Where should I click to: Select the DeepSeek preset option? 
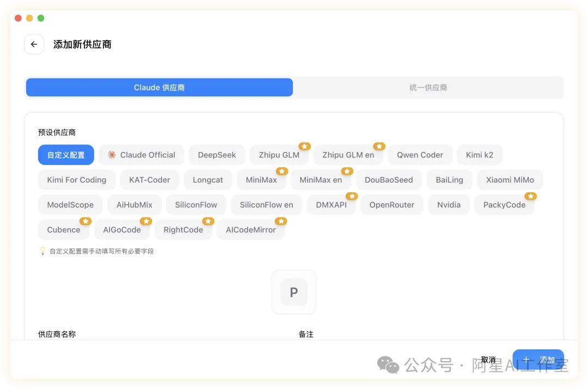217,155
